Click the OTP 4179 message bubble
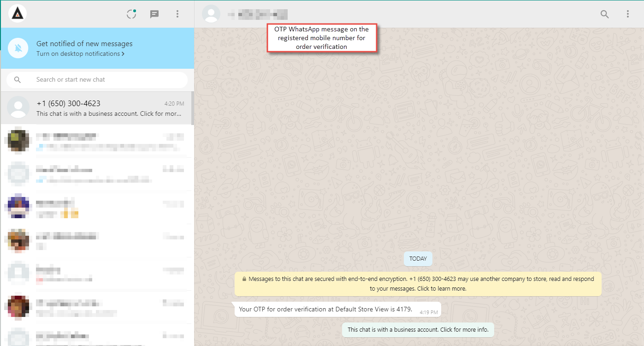This screenshot has width=644, height=346. pos(337,310)
